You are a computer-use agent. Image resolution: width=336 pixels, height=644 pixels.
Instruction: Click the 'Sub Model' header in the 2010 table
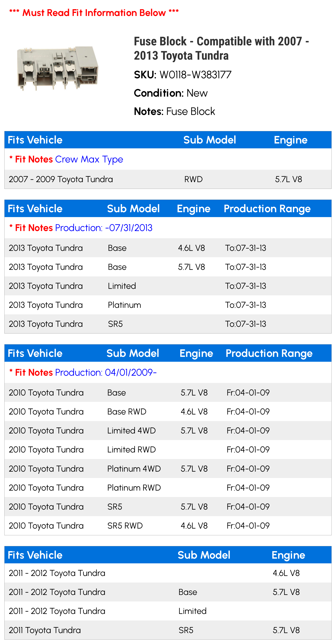tap(133, 353)
